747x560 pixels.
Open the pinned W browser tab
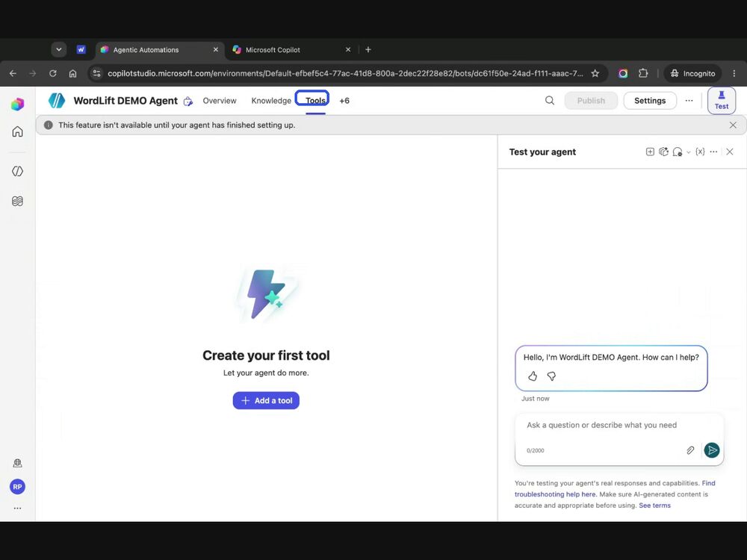[81, 49]
